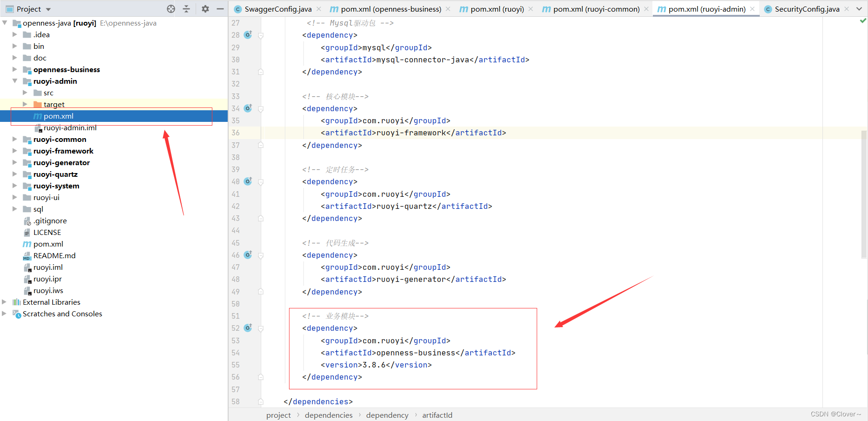Screen dimensions: 868x421
Task: Expand the target folder
Action: (x=25, y=104)
